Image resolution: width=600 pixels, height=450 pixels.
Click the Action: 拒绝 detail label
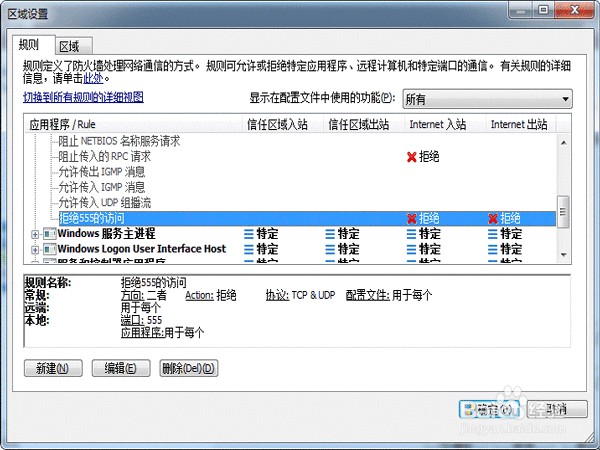tap(210, 295)
